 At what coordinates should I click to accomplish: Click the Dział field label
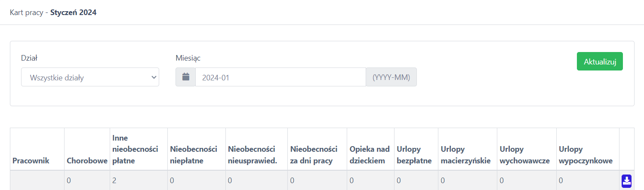(28, 58)
